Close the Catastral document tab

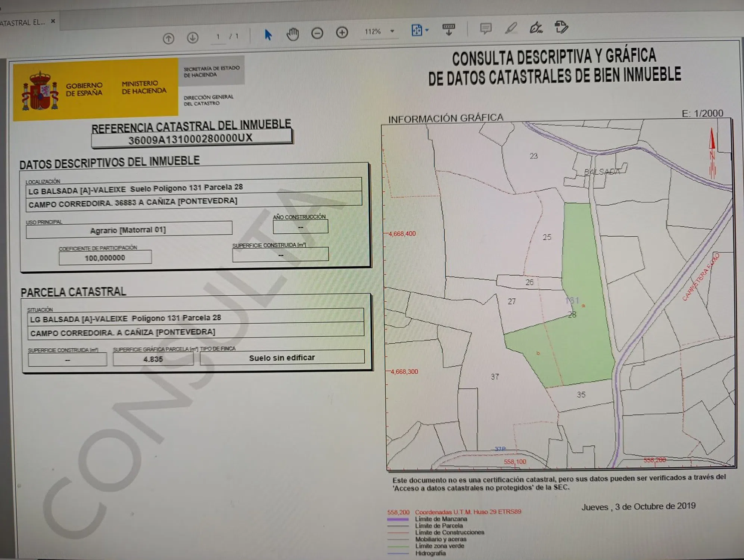click(53, 21)
